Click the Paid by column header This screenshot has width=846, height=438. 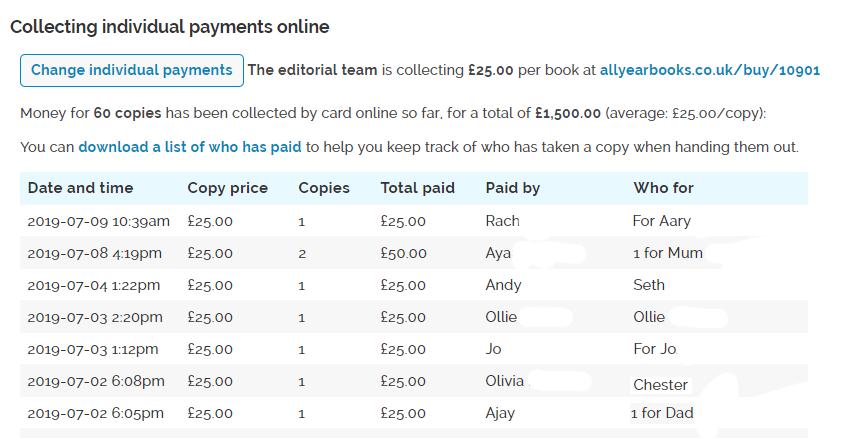coord(512,188)
